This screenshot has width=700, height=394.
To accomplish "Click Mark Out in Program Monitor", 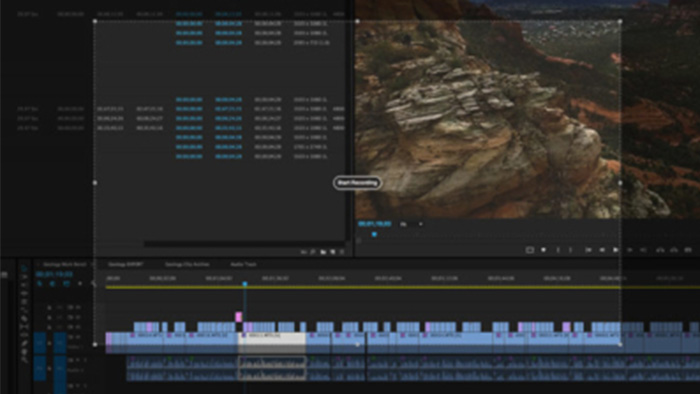I will (x=571, y=250).
